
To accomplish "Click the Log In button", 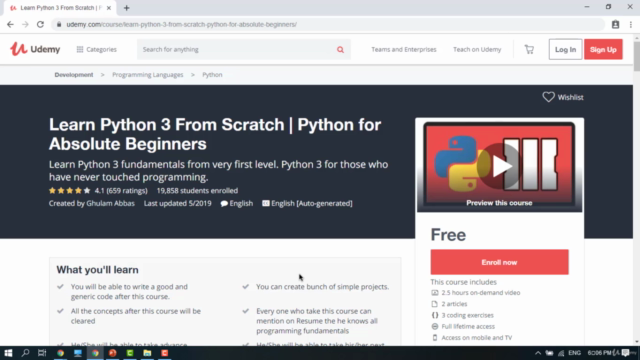I will (565, 49).
